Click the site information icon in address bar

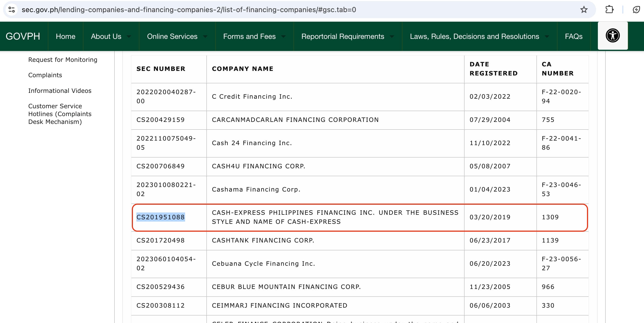12,10
